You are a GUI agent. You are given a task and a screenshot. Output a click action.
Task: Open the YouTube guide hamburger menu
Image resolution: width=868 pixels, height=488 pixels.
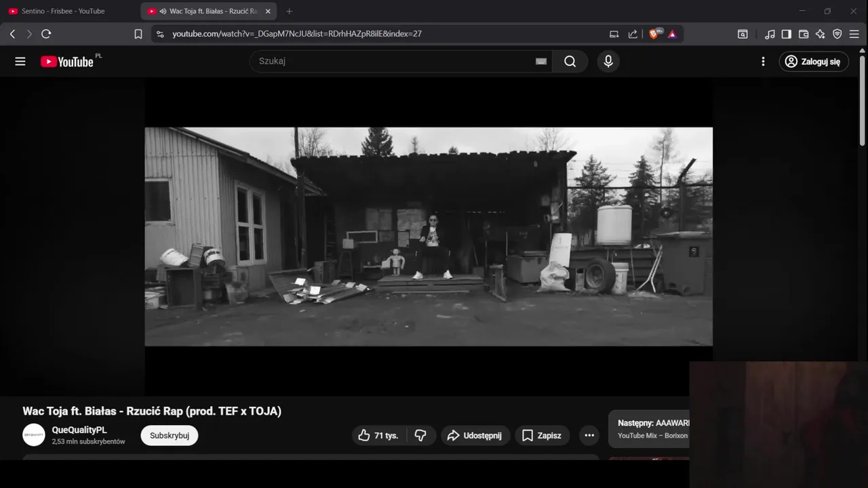click(20, 62)
